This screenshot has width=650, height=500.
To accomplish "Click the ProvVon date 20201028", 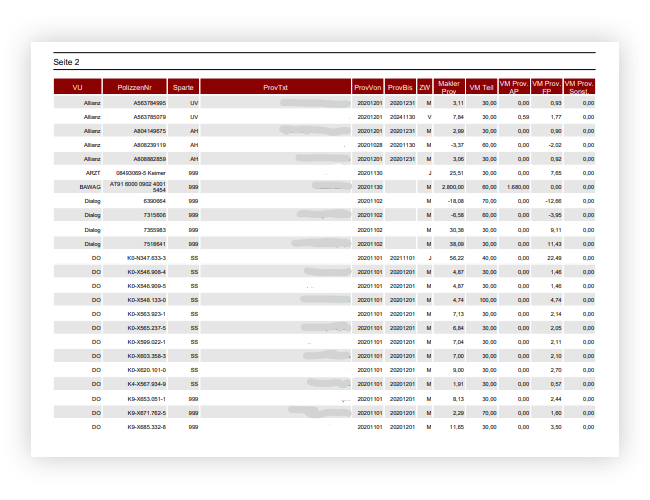I will 370,145.
